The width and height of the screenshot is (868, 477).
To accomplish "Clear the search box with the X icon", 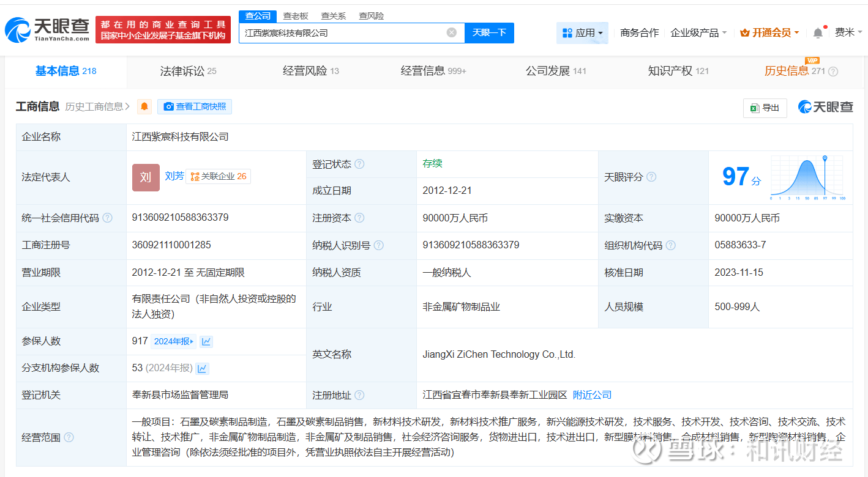I will point(452,32).
